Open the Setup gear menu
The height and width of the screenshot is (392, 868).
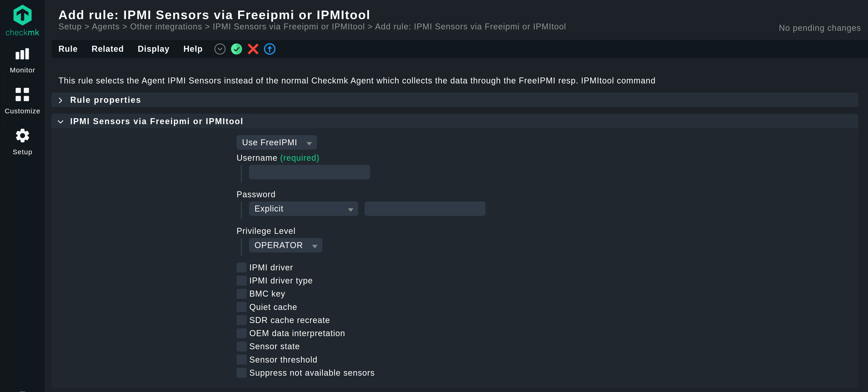pyautogui.click(x=22, y=141)
